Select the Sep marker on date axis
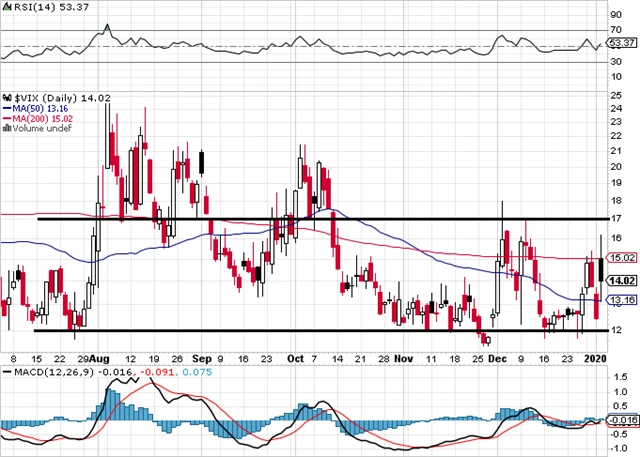This screenshot has height=457, width=640. point(201,357)
